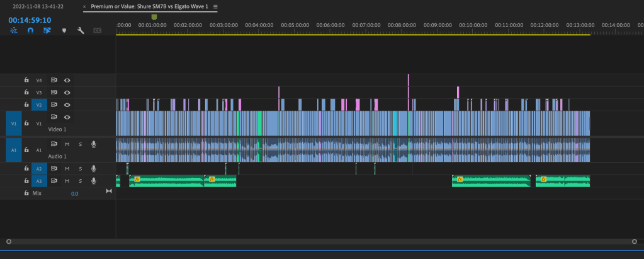
Task: Toggle Linked Selection icon
Action: [x=47, y=30]
